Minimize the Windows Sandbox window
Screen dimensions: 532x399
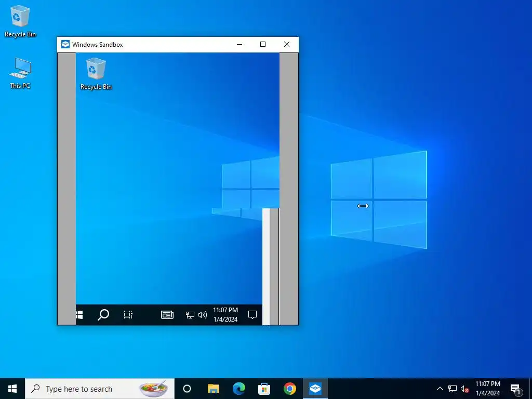tap(239, 45)
